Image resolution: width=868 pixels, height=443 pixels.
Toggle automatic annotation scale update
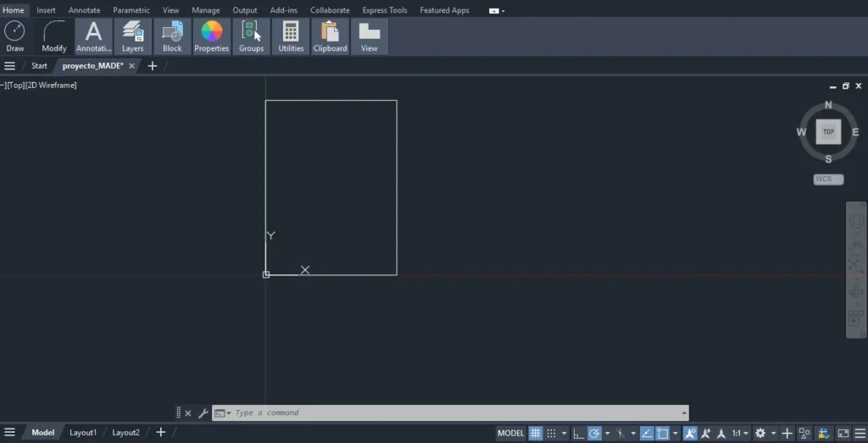[705, 433]
